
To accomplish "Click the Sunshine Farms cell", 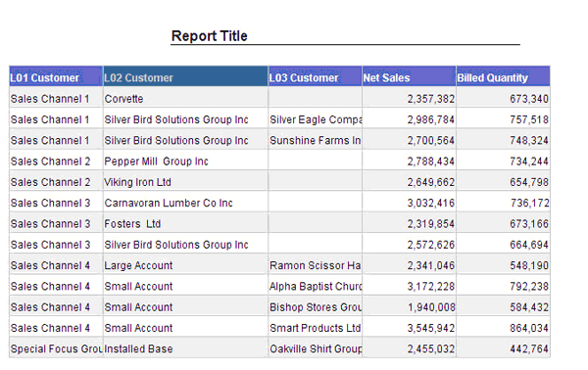I will 315,140.
